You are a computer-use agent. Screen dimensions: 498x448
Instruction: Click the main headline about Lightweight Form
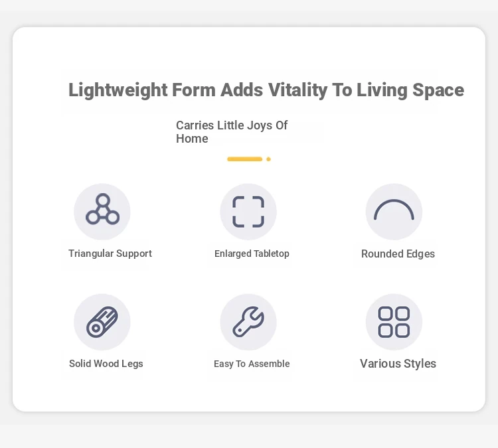(x=266, y=90)
